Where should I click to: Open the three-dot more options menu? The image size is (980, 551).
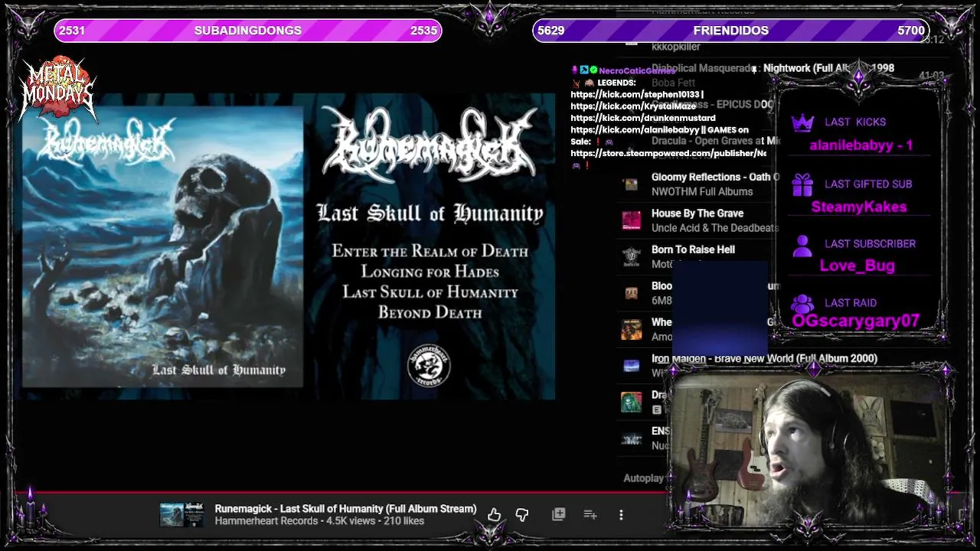pos(621,515)
